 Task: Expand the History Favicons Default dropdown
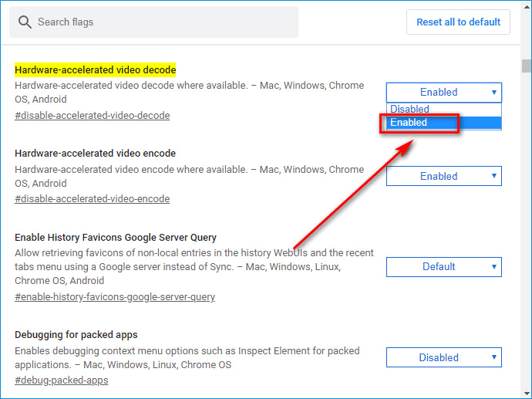pos(443,266)
